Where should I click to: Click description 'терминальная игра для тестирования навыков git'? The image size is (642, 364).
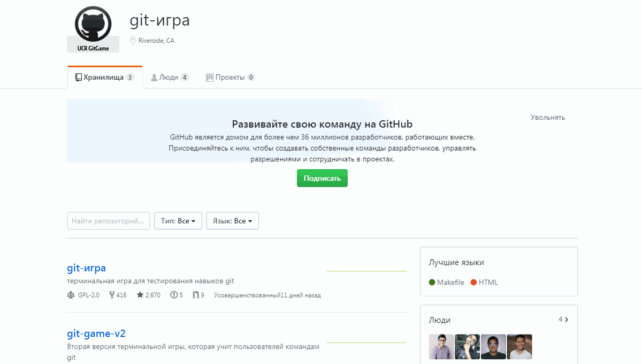tap(150, 281)
